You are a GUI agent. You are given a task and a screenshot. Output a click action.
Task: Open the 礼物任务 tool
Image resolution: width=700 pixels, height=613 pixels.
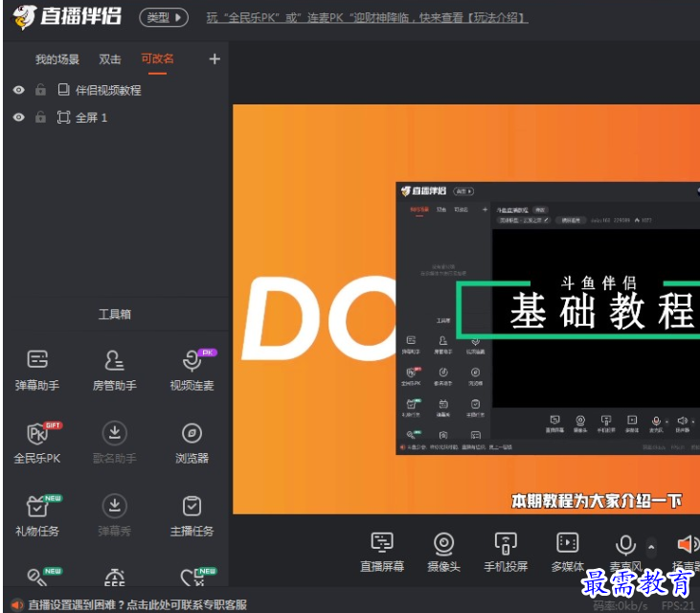point(37,515)
